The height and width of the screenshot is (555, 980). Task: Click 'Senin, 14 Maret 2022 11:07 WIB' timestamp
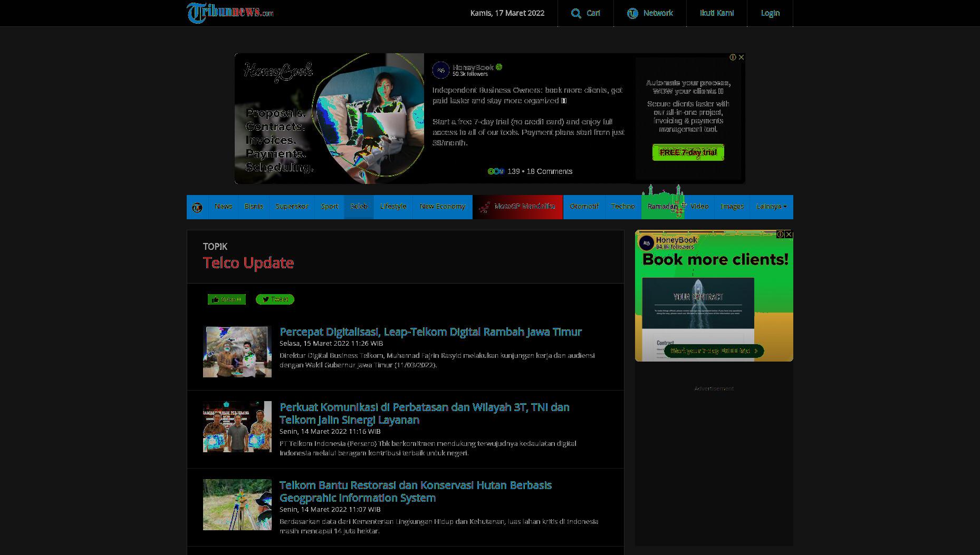click(x=330, y=509)
